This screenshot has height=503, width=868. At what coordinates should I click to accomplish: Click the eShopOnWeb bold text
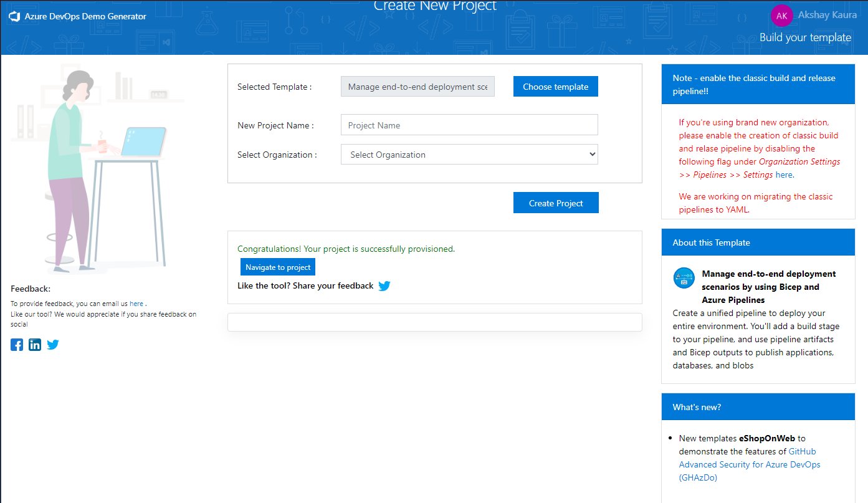[x=768, y=438]
